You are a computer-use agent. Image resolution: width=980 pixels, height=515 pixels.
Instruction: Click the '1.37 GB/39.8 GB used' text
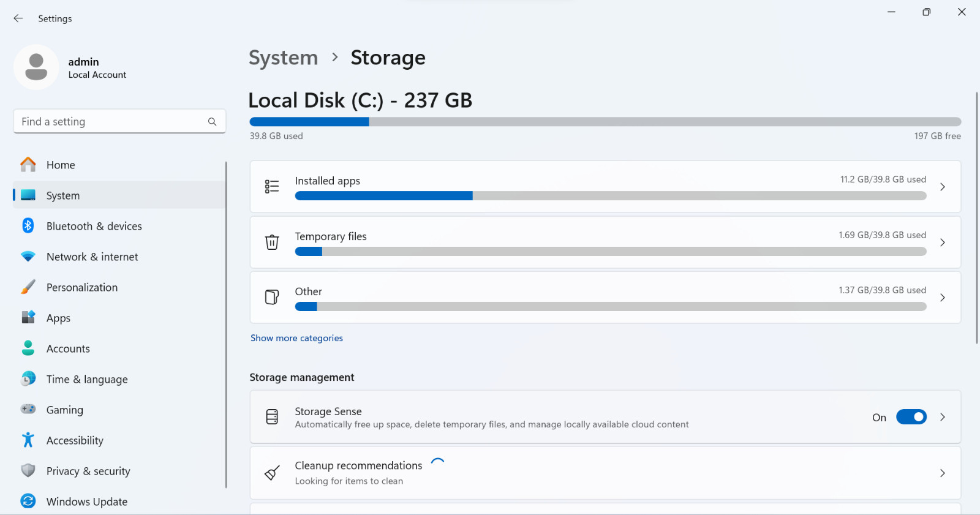[882, 290]
